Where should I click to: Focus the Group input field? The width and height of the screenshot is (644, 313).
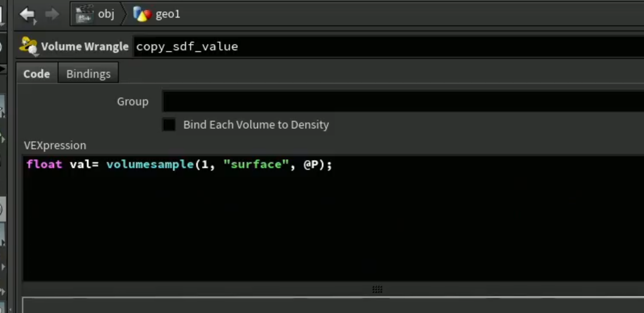(x=403, y=102)
